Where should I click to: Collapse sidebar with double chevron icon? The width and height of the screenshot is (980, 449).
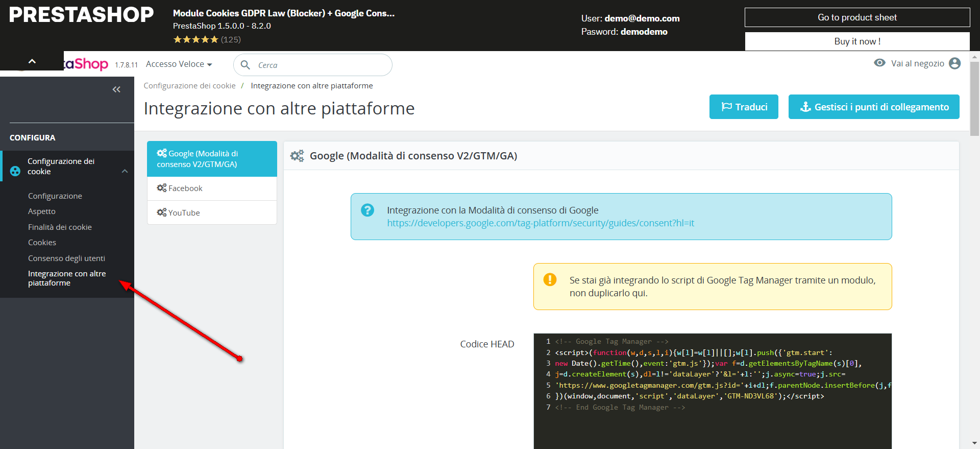(x=116, y=89)
